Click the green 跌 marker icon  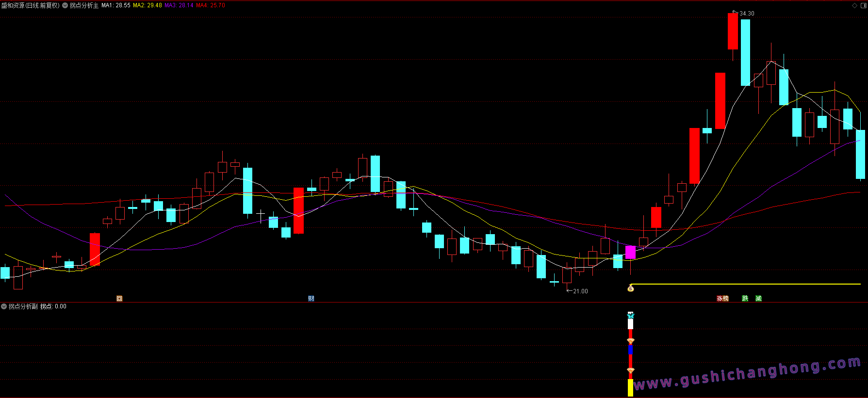pyautogui.click(x=745, y=298)
